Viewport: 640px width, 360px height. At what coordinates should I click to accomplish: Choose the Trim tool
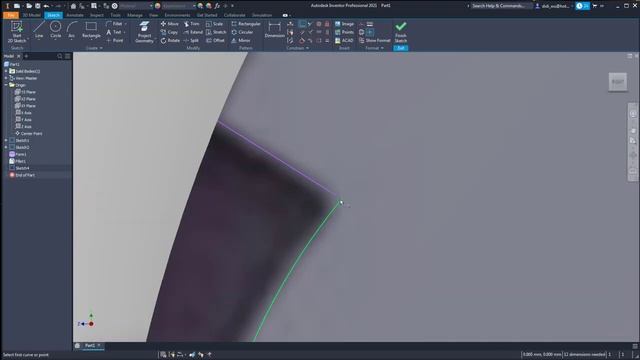point(191,24)
